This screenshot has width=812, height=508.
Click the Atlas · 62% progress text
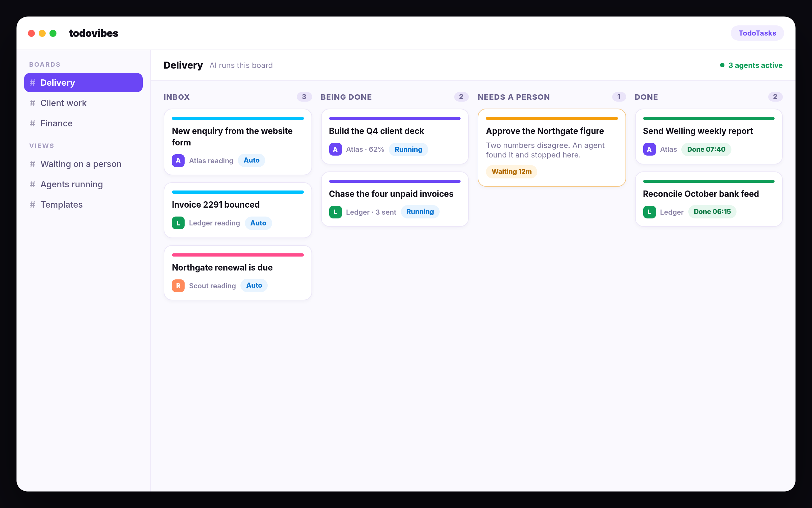(x=365, y=150)
